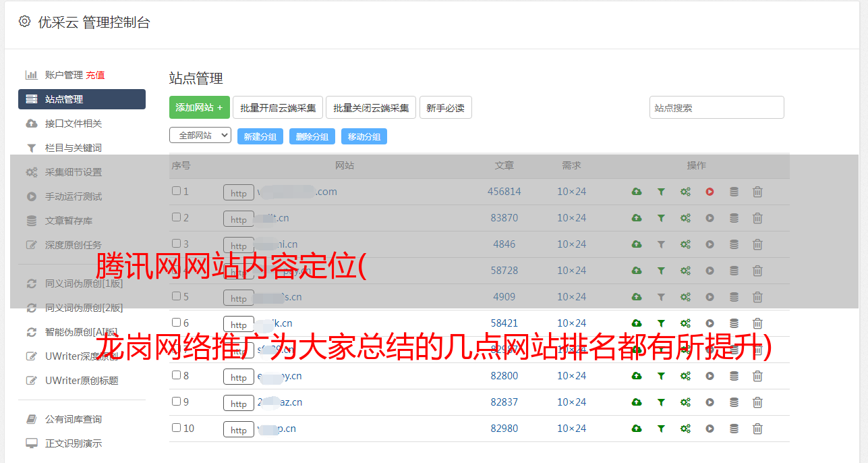Click the play icon in row 2

tap(710, 218)
